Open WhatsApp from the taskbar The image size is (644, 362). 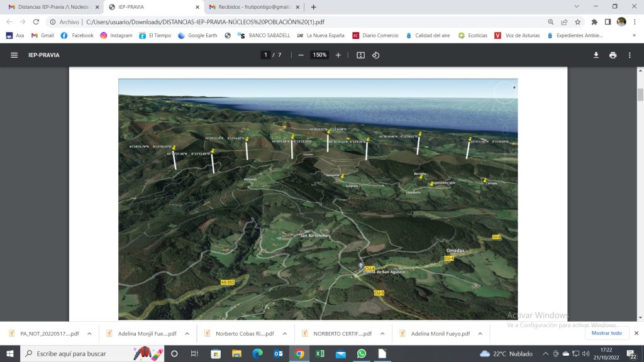click(361, 354)
